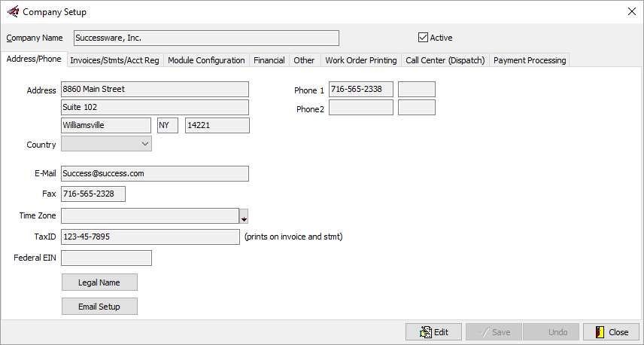The height and width of the screenshot is (345, 644).
Task: Click the E-Mail field
Action: pyautogui.click(x=155, y=173)
